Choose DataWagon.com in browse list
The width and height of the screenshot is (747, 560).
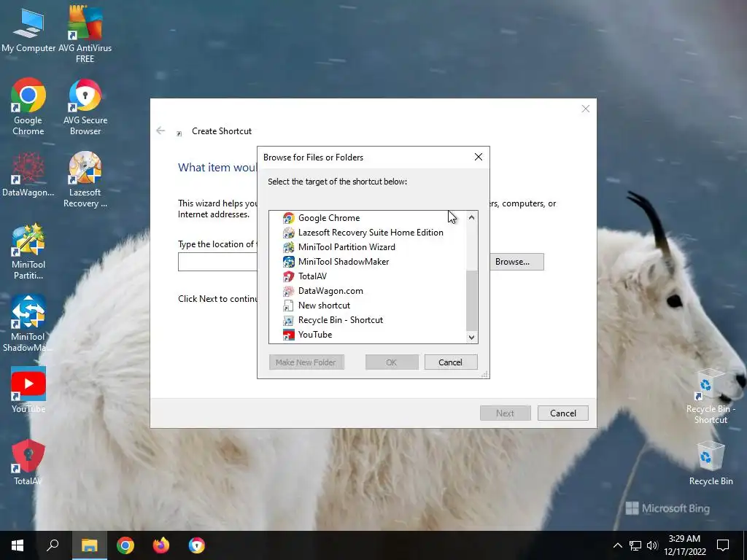click(322, 291)
